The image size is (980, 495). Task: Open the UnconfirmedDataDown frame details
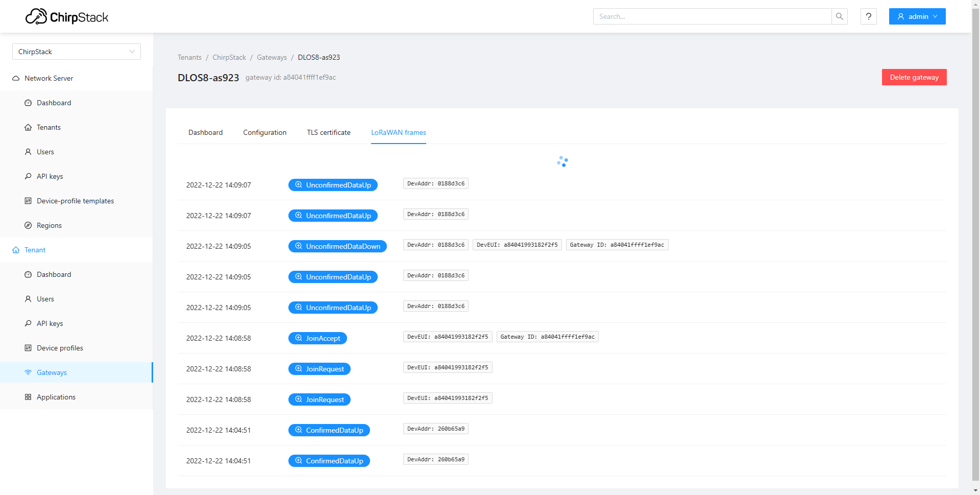337,246
